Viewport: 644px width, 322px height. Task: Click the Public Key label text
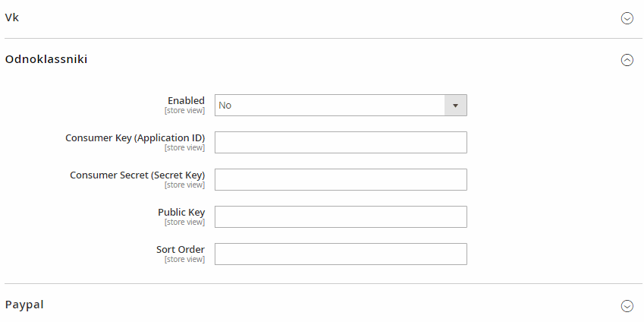tap(181, 212)
